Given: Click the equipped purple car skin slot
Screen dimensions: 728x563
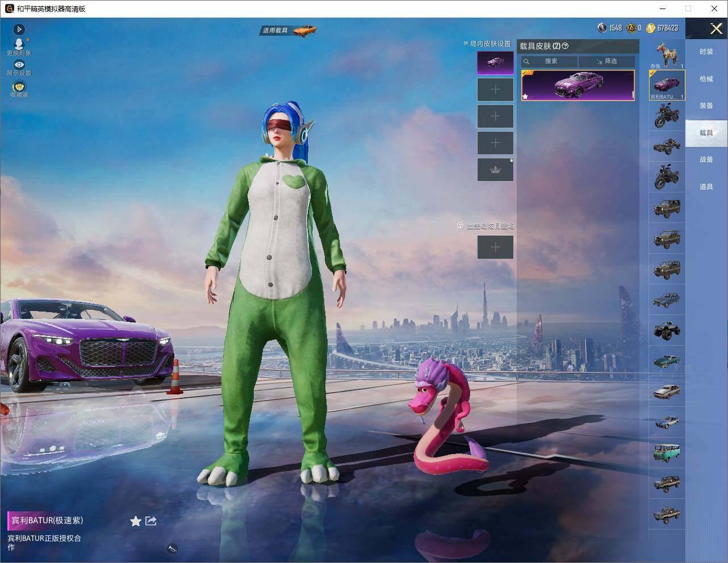Looking at the screenshot, I should (x=495, y=62).
